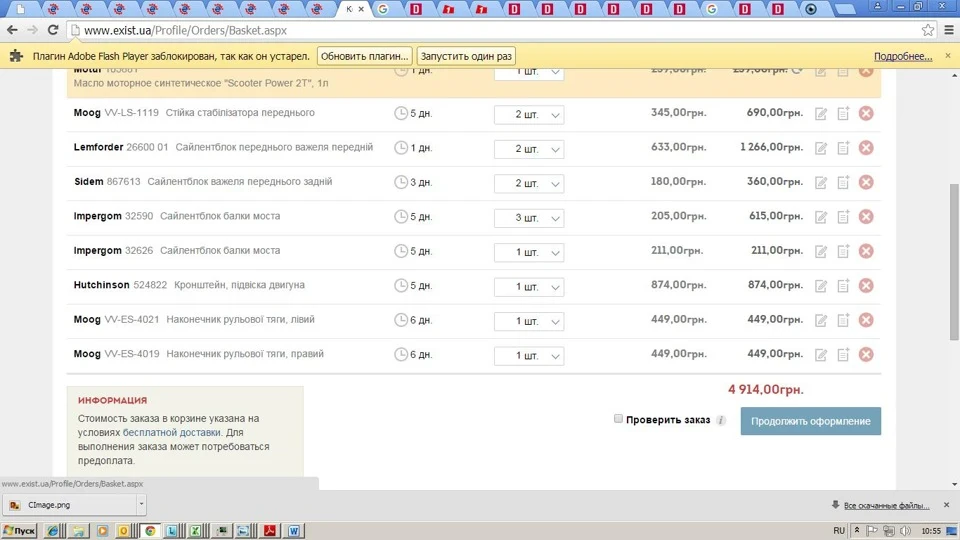
Task: Switch input language via RU indicator
Action: click(839, 531)
